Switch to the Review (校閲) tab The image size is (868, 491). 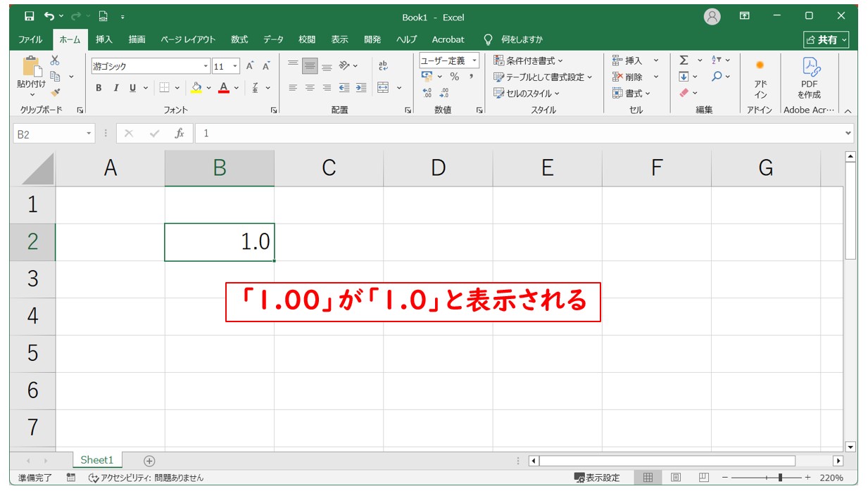[x=307, y=39]
